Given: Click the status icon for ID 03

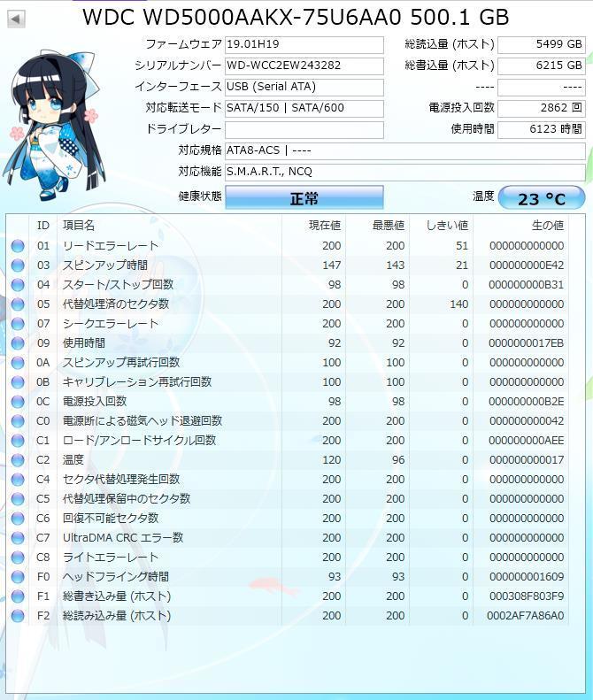Looking at the screenshot, I should tap(18, 265).
